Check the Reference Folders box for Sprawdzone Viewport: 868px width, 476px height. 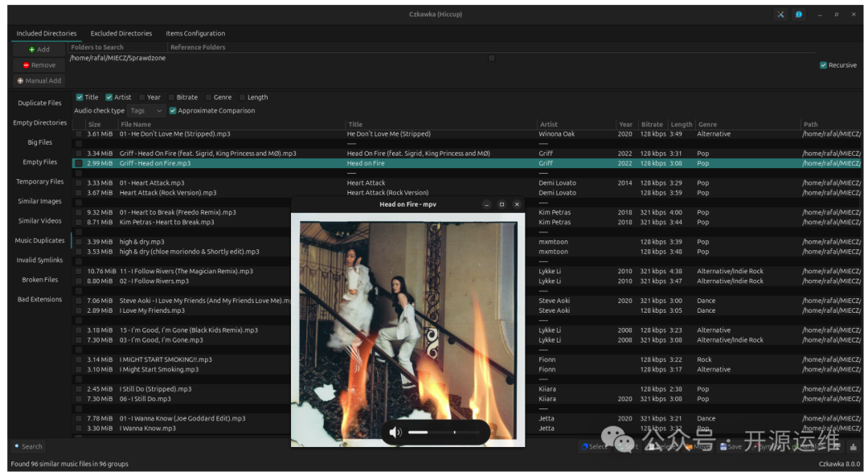point(492,58)
